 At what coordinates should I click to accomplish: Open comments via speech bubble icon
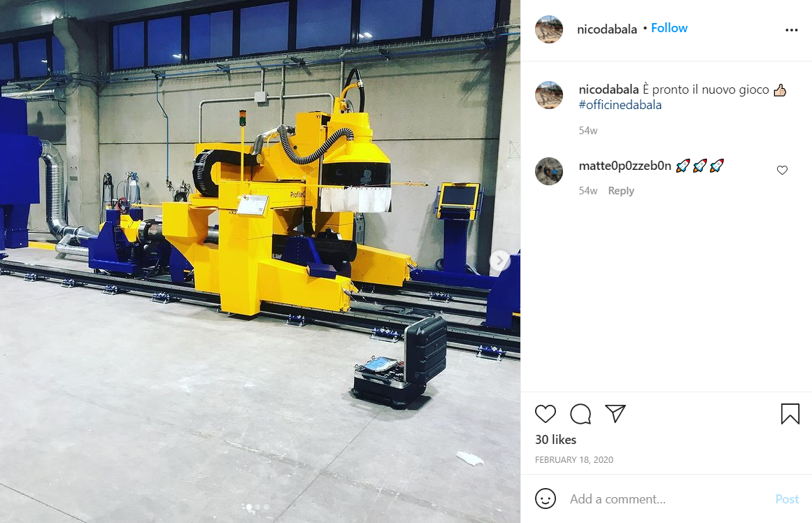[x=580, y=414]
